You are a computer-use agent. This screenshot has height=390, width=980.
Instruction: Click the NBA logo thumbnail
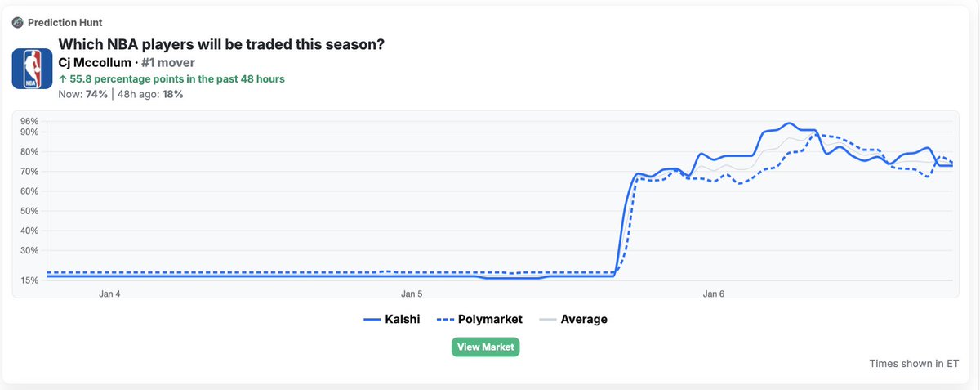click(x=32, y=69)
